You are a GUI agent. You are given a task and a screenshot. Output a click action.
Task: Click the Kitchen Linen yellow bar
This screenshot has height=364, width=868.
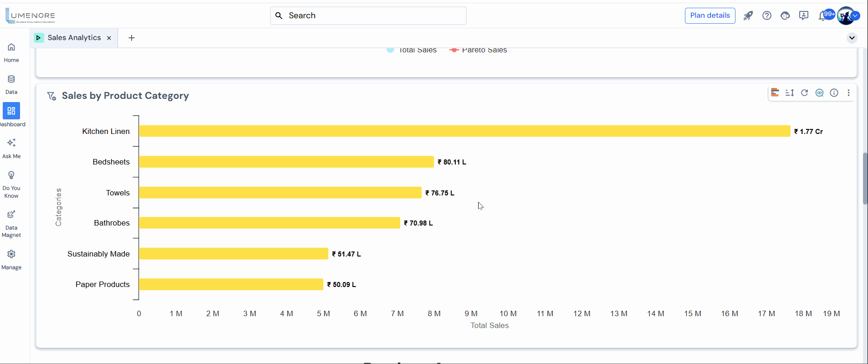point(465,131)
